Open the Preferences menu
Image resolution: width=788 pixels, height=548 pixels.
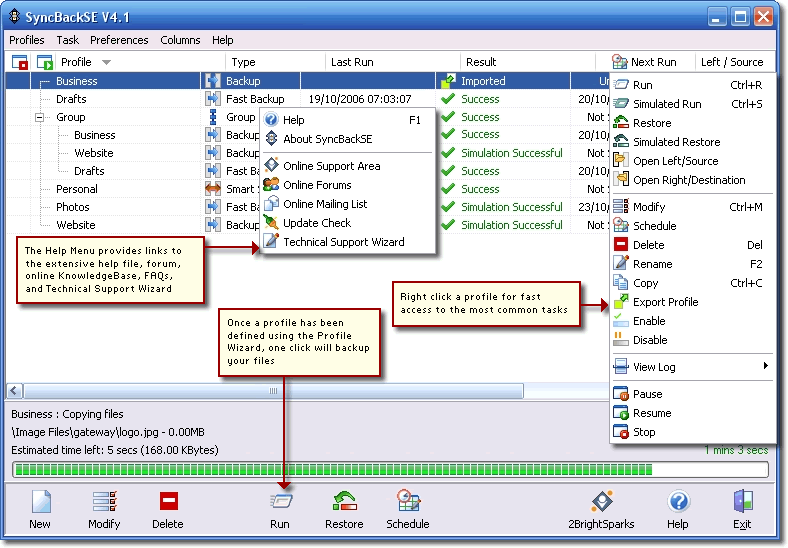pyautogui.click(x=119, y=40)
